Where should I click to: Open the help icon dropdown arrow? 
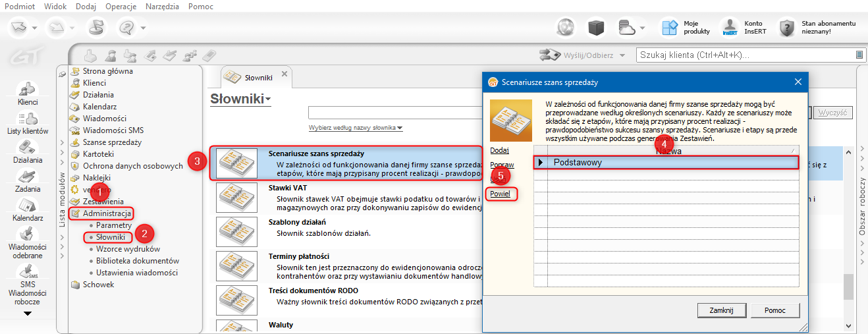143,28
